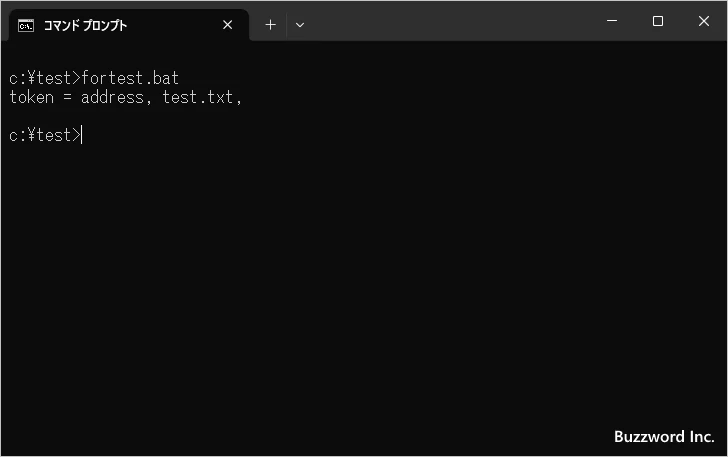728x457 pixels.
Task: Click the trailing comma after test.txt
Action: (240, 99)
